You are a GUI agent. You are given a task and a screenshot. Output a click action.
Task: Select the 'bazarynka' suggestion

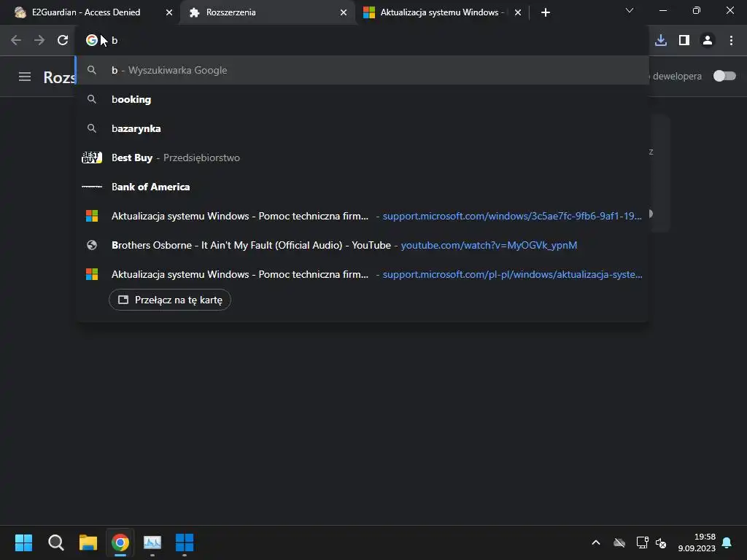[362, 128]
